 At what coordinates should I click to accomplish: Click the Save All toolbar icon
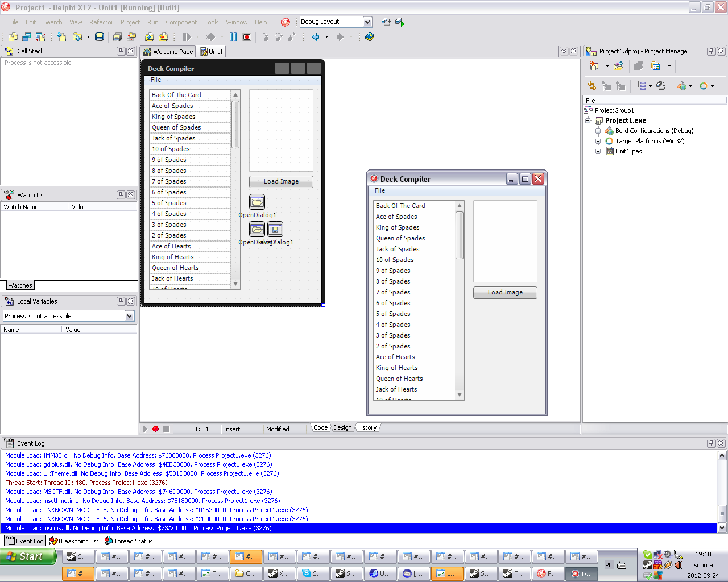click(117, 37)
